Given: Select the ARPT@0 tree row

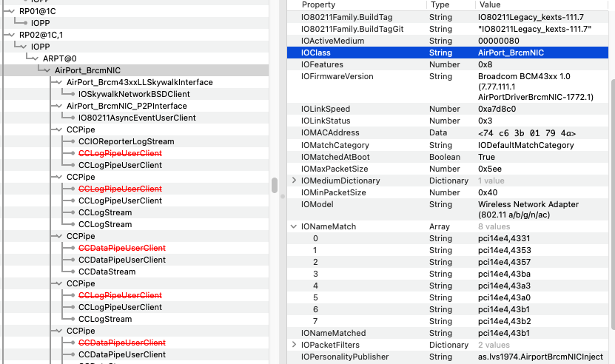Looking at the screenshot, I should pyautogui.click(x=135, y=58).
